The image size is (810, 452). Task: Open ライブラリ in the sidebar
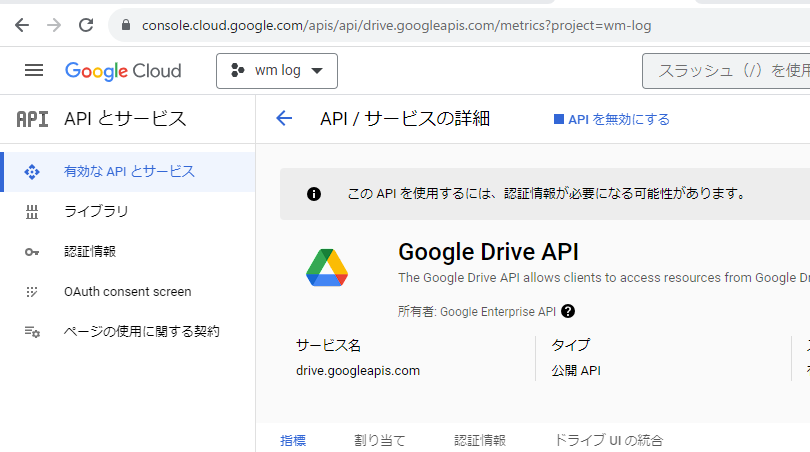[96, 212]
